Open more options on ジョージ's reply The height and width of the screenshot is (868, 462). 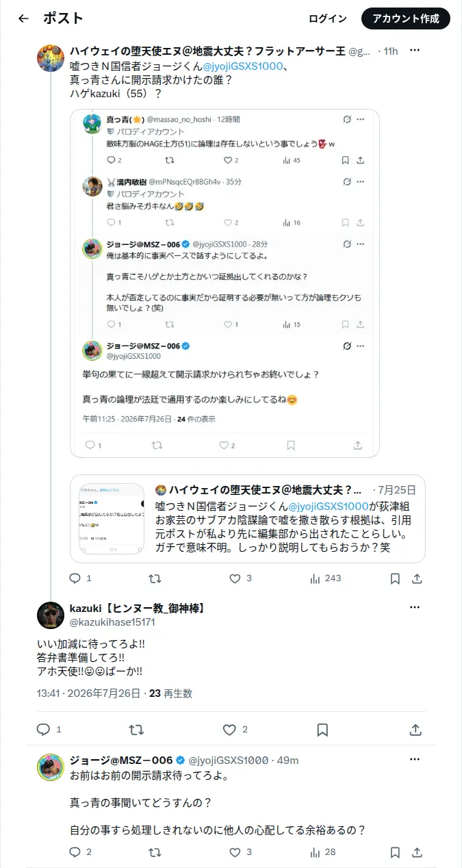[x=415, y=760]
